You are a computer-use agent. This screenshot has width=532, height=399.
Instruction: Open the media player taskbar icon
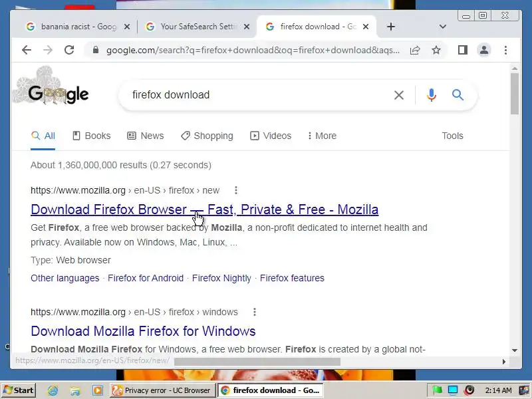point(98,390)
